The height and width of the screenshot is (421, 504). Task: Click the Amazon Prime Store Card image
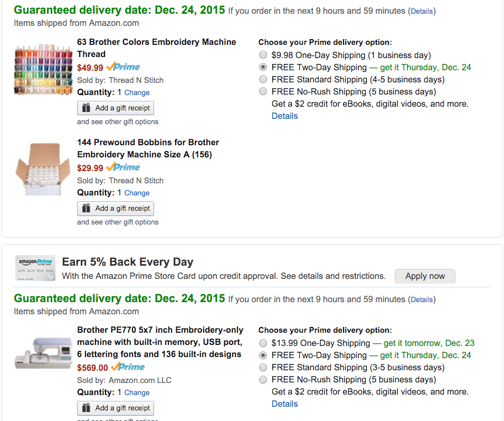[35, 268]
